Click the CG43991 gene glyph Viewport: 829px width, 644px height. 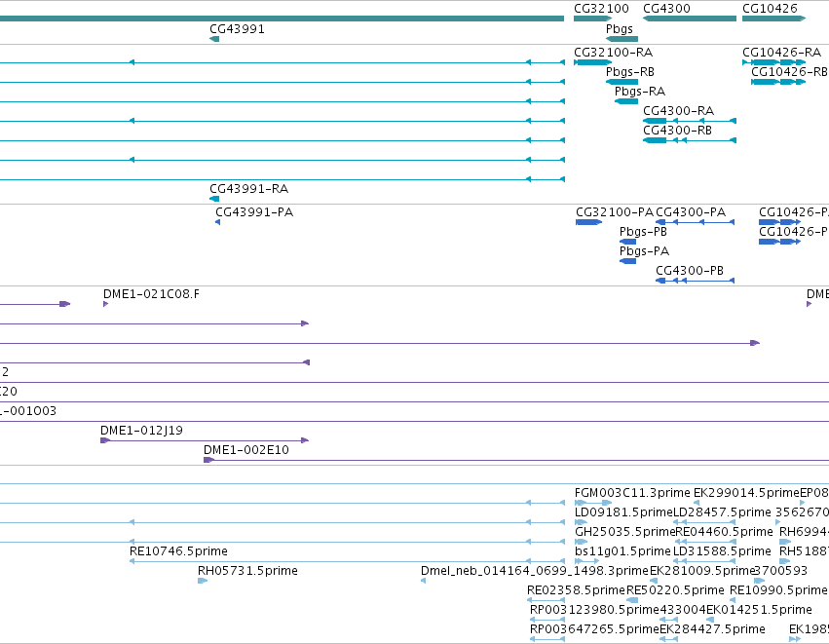pyautogui.click(x=214, y=39)
